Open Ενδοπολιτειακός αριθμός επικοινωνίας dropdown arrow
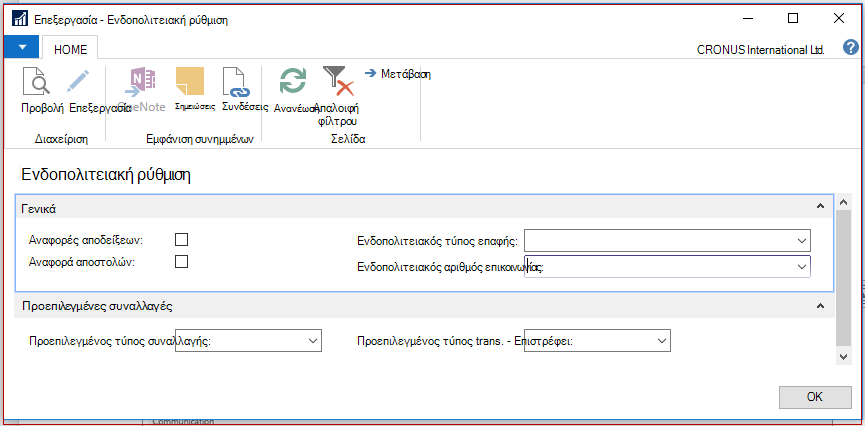The height and width of the screenshot is (426, 865). click(x=802, y=267)
